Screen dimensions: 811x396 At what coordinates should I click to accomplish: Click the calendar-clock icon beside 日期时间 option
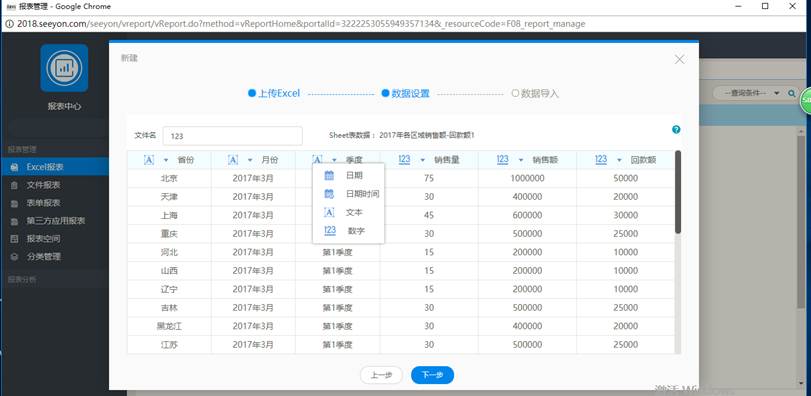[x=329, y=194]
